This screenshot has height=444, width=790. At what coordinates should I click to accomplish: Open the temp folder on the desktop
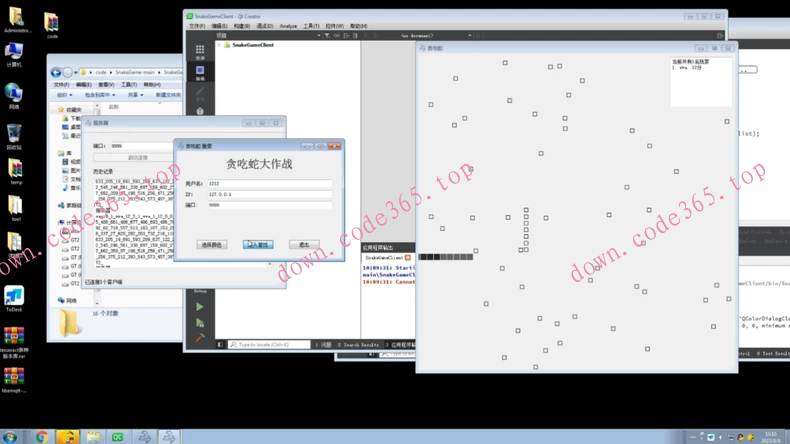tap(15, 172)
